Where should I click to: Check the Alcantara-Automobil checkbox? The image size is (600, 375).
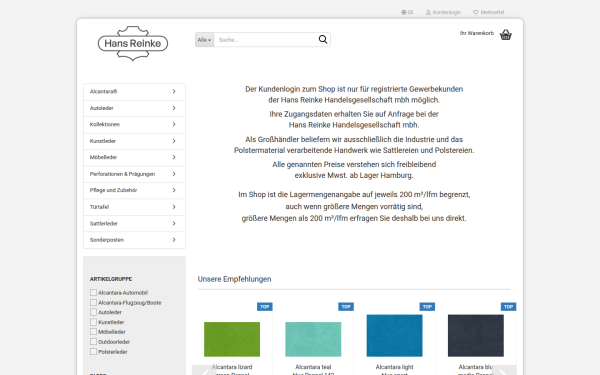point(93,292)
